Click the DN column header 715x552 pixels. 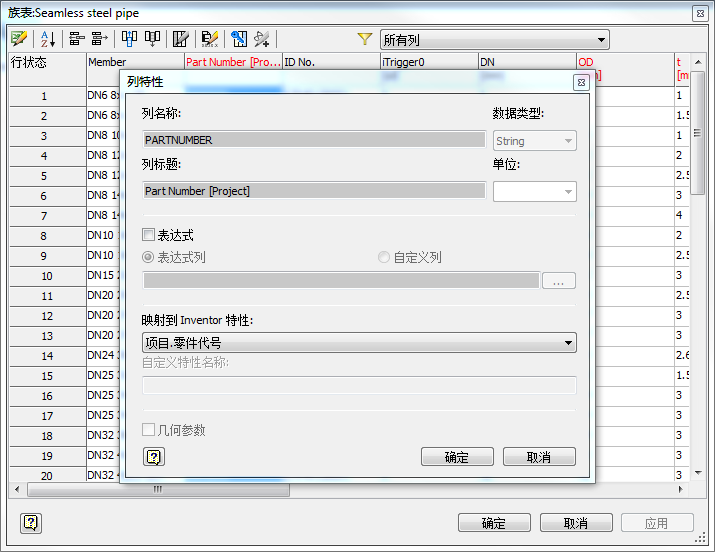(x=528, y=62)
